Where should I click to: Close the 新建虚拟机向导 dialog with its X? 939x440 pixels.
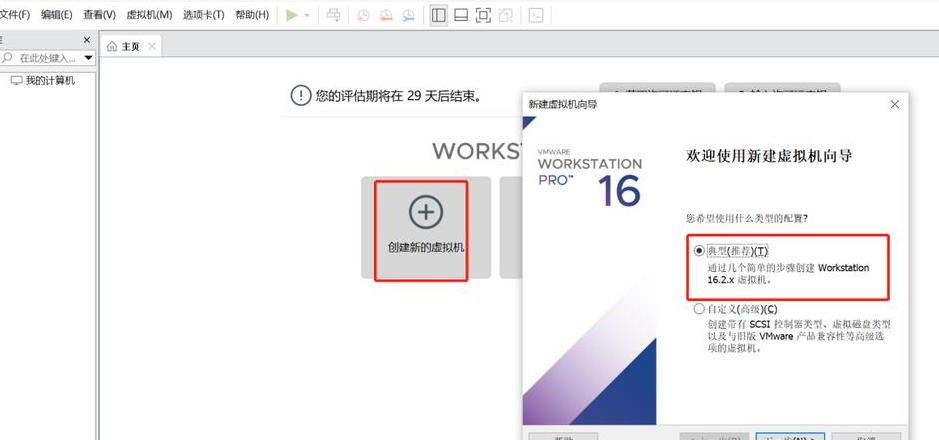(895, 104)
